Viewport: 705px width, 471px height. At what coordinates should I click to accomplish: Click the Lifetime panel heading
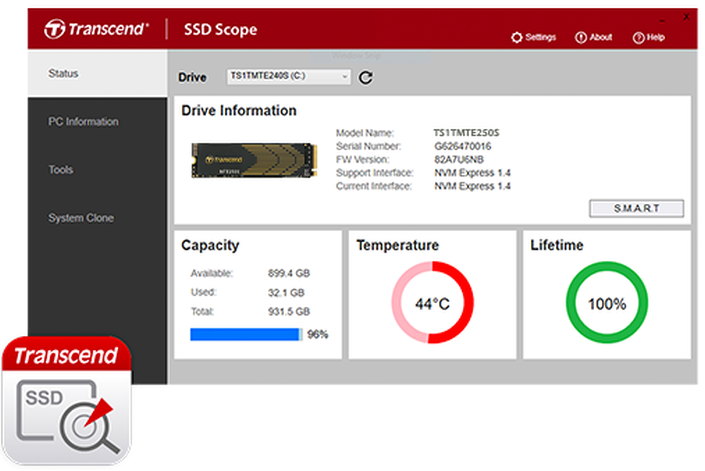point(557,245)
